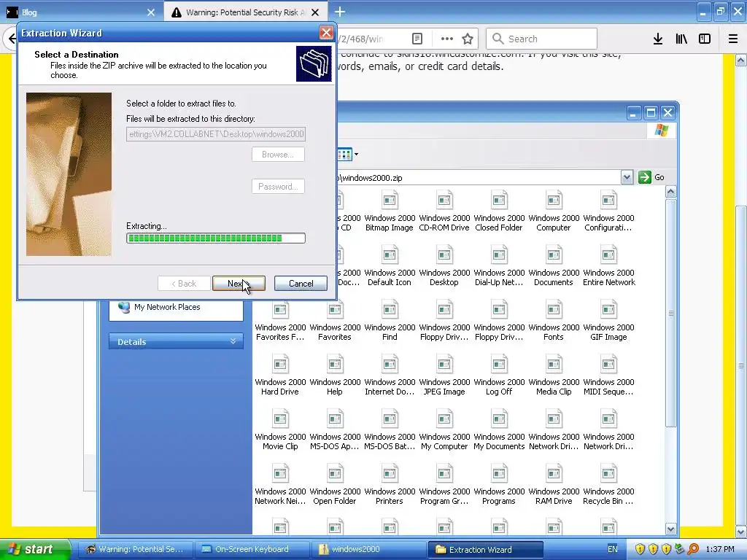Switch to Warning: Potential Security Risk tab
747x560 pixels.
pyautogui.click(x=245, y=12)
